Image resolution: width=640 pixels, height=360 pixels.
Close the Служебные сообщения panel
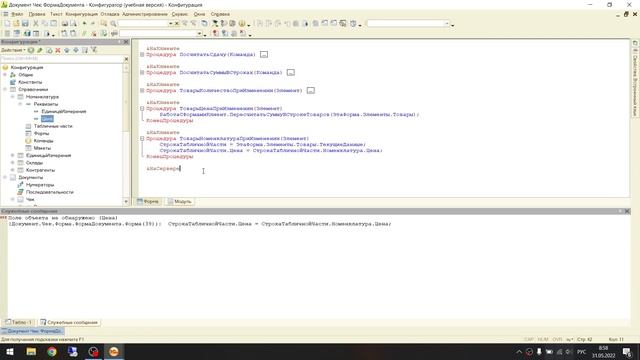(627, 211)
